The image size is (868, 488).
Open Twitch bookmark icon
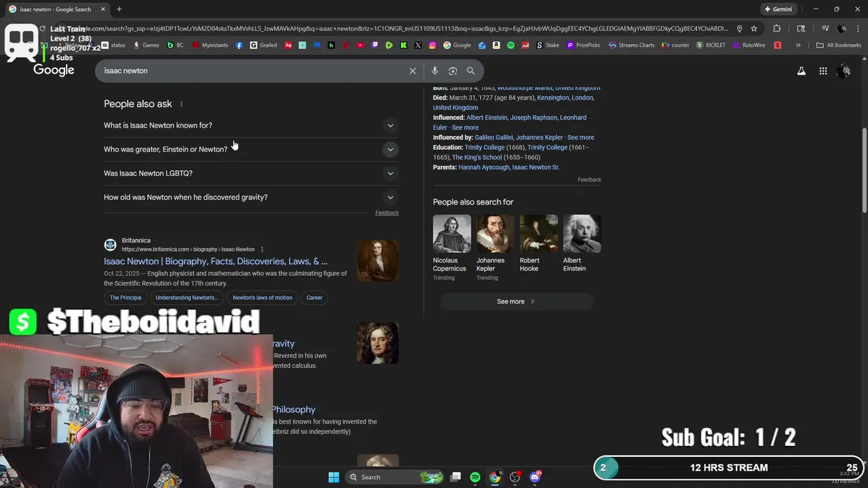pyautogui.click(x=374, y=45)
